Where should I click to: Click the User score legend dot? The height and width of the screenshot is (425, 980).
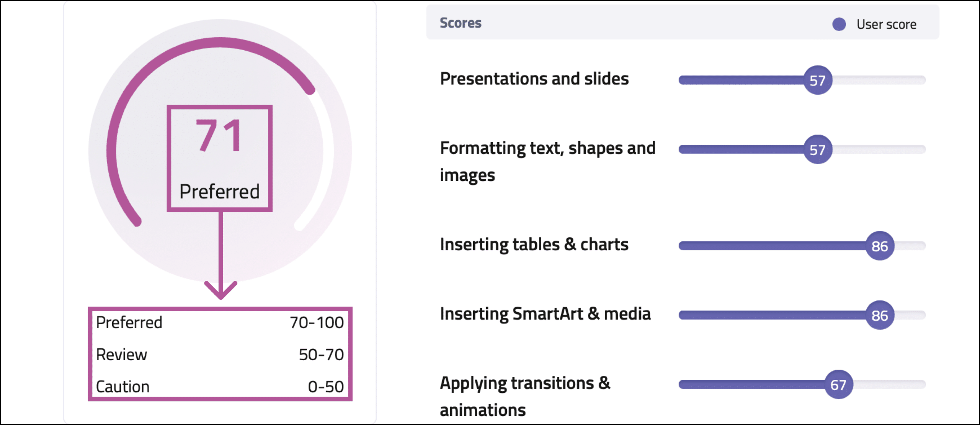coord(839,24)
